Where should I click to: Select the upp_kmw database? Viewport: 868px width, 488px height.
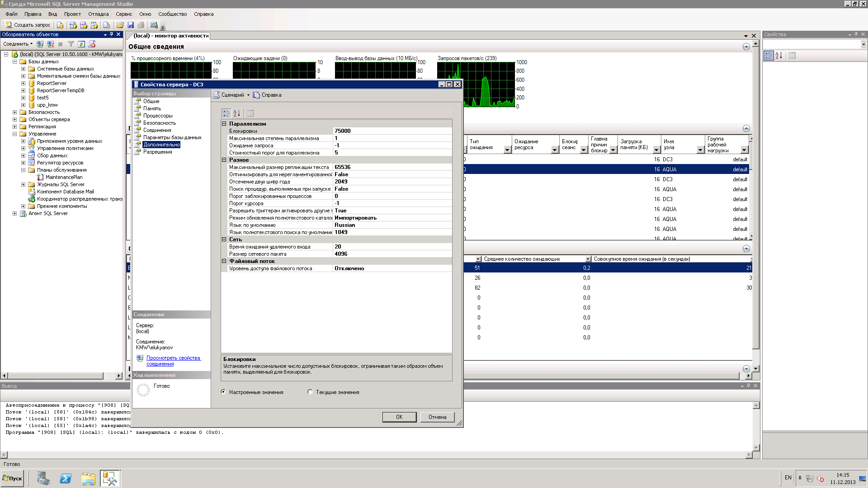point(47,105)
